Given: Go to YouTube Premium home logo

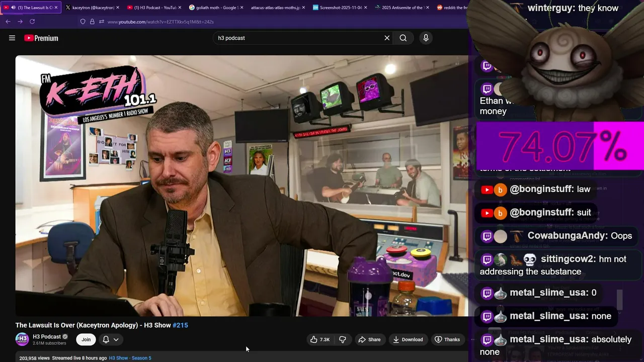Looking at the screenshot, I should (x=41, y=38).
